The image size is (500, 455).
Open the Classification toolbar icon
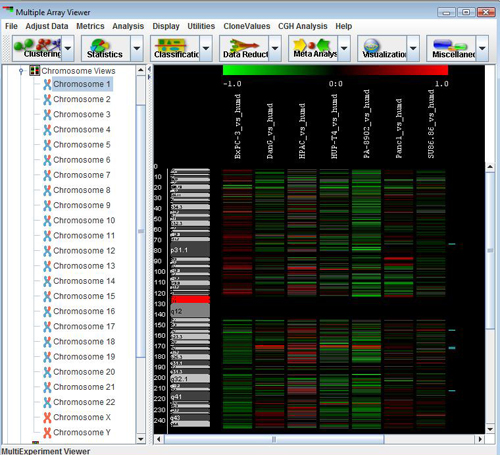click(x=175, y=48)
